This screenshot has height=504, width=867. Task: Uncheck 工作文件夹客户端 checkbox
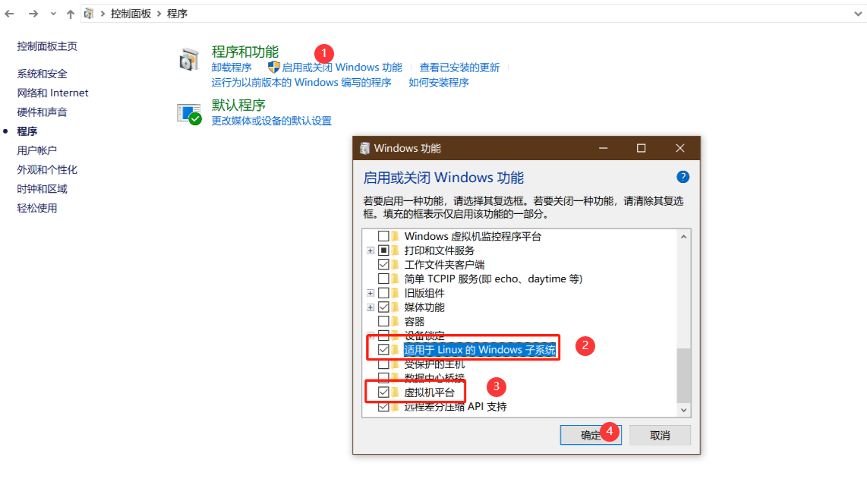tap(383, 265)
